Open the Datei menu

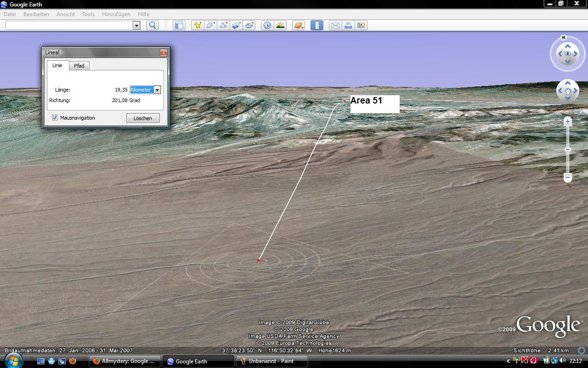pos(10,14)
